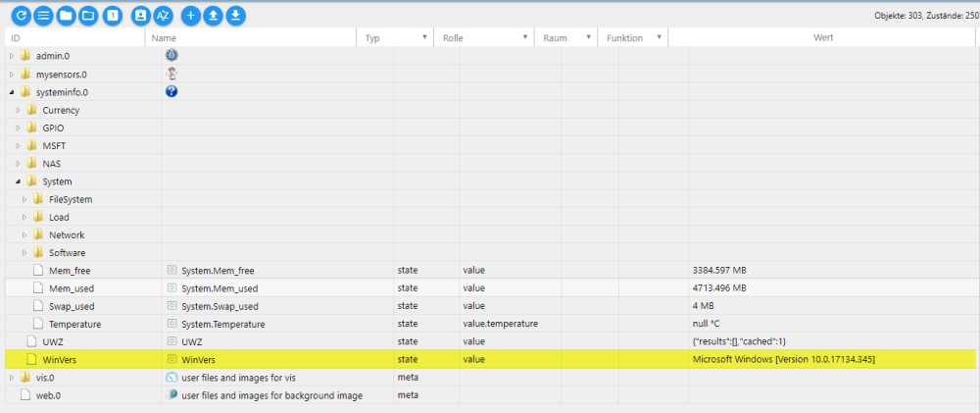Expand the Network folder
This screenshot has width=980, height=413.
click(25, 235)
